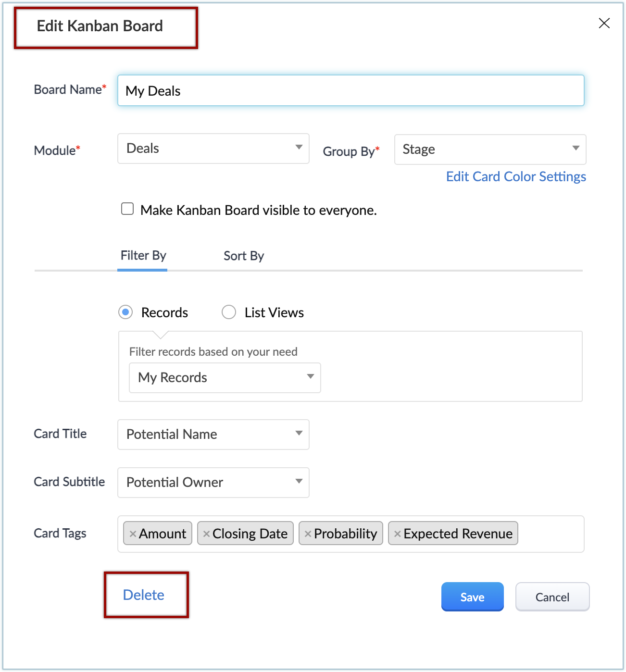Click the Delete link
This screenshot has height=672, width=626.
click(x=144, y=595)
